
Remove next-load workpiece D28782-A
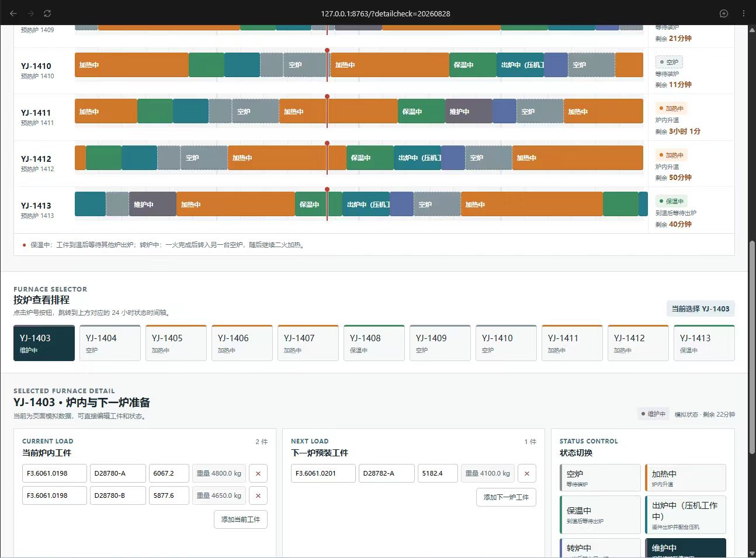coord(526,473)
